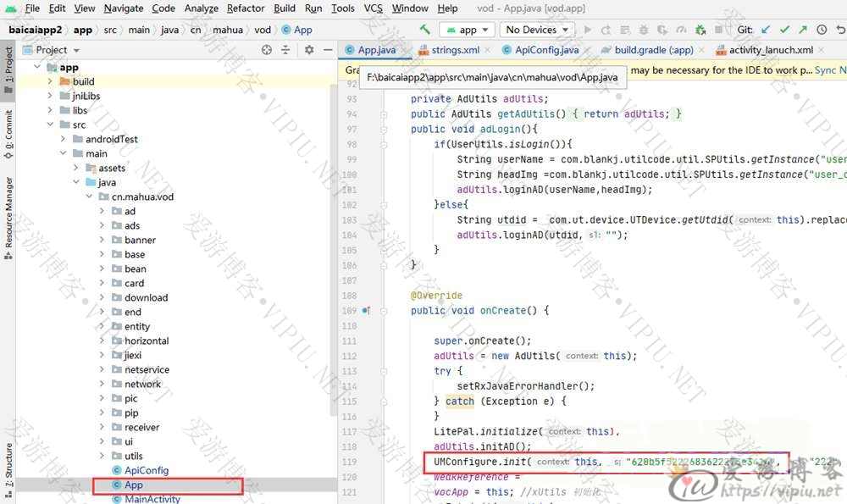Screen dimensions: 847x504
Task: Open Project panel settings gear
Action: [x=309, y=50]
